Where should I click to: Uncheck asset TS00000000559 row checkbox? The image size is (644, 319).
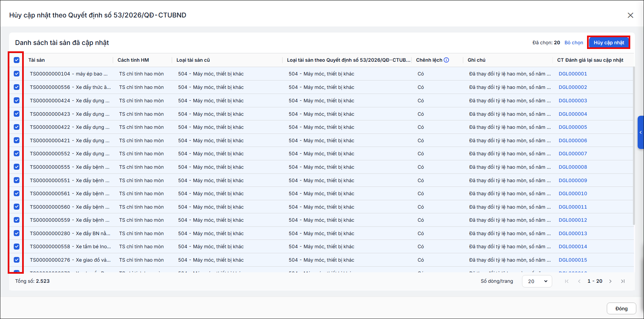(16, 220)
